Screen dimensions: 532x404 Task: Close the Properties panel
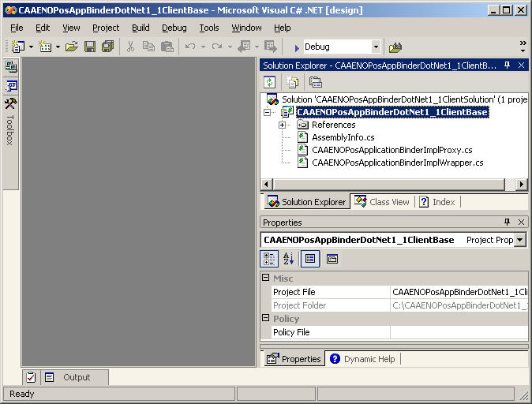tap(522, 222)
